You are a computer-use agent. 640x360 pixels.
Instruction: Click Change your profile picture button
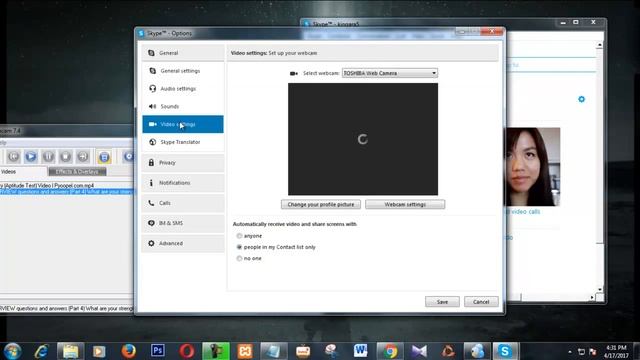[321, 204]
